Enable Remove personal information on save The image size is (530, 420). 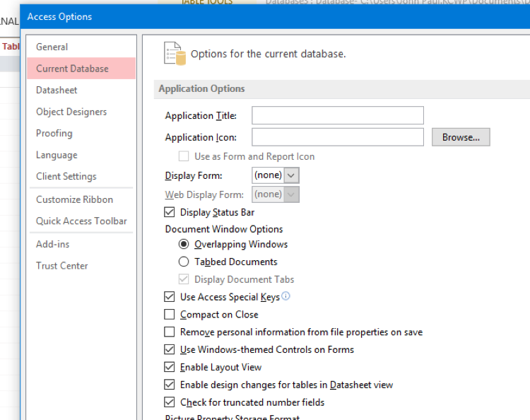[170, 332]
